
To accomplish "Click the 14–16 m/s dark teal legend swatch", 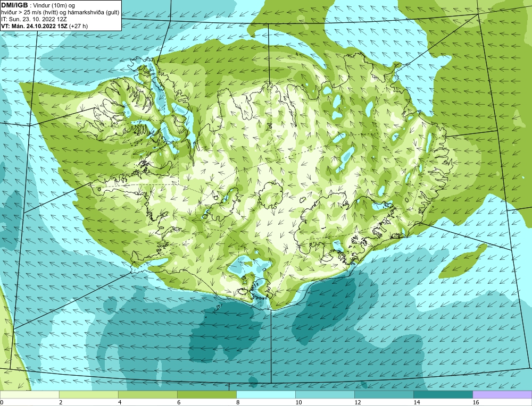I will pyautogui.click(x=443, y=394).
